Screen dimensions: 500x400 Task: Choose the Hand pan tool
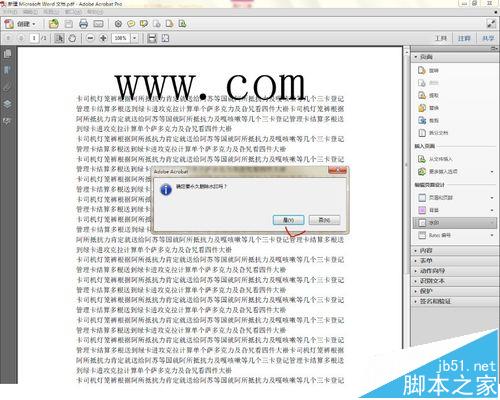72,38
